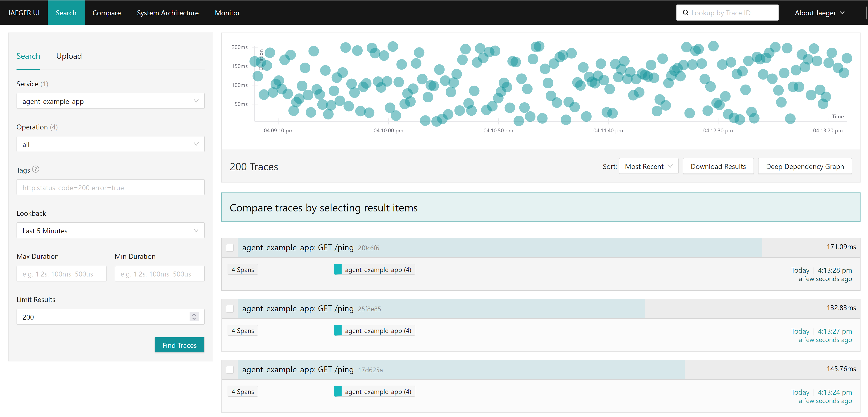
Task: Expand the Operation dropdown showing all
Action: [110, 144]
